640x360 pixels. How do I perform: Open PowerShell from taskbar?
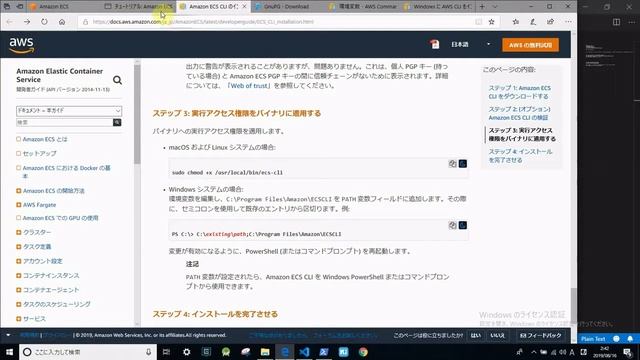coord(324,351)
